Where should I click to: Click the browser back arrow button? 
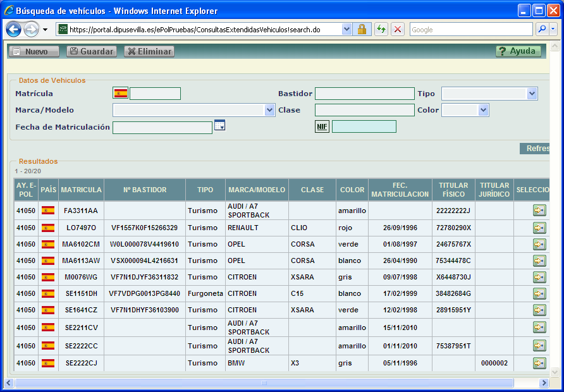[x=14, y=30]
